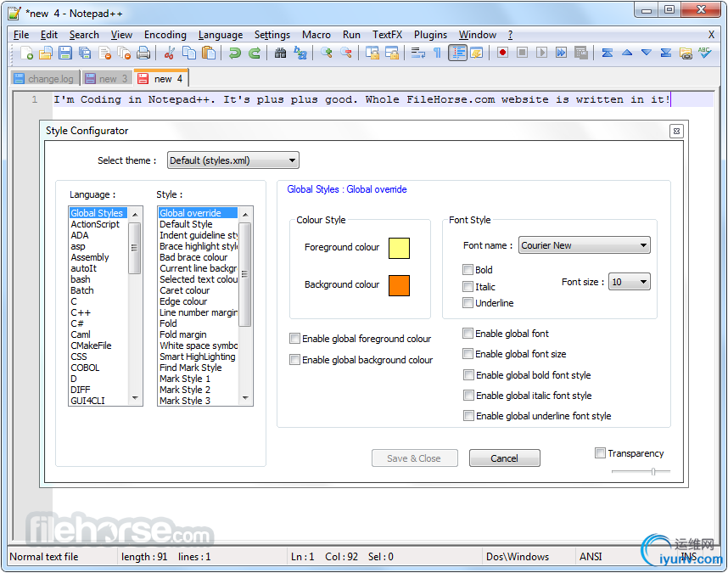This screenshot has width=728, height=573.
Task: Open the Font size dropdown
Action: (629, 282)
